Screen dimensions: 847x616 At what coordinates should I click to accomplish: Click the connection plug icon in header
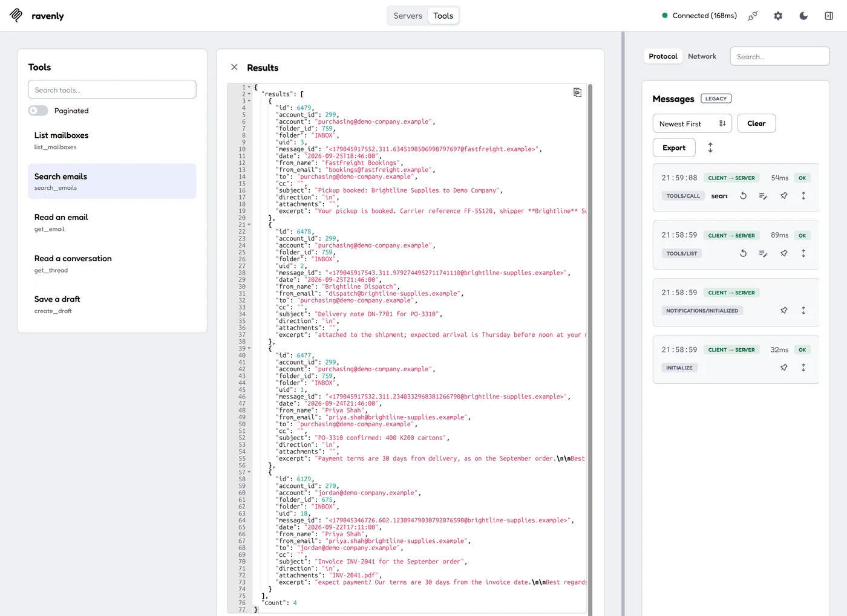coord(753,16)
